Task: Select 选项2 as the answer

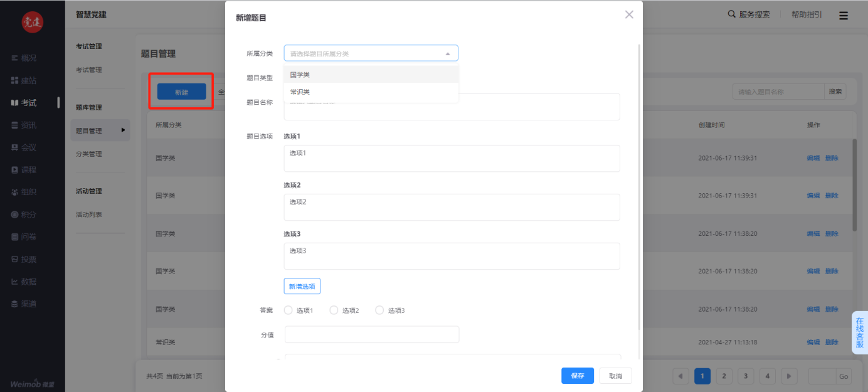Action: tap(334, 310)
